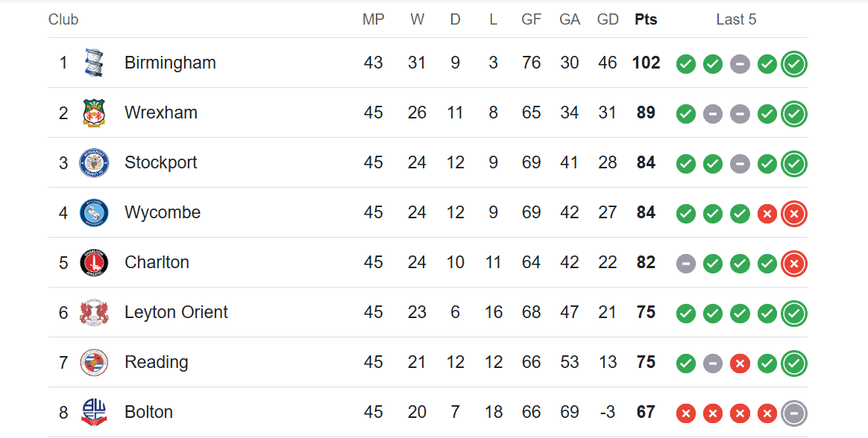Click the Leyton Orient crest icon
Viewport: 868px width, 438px height.
tap(94, 312)
